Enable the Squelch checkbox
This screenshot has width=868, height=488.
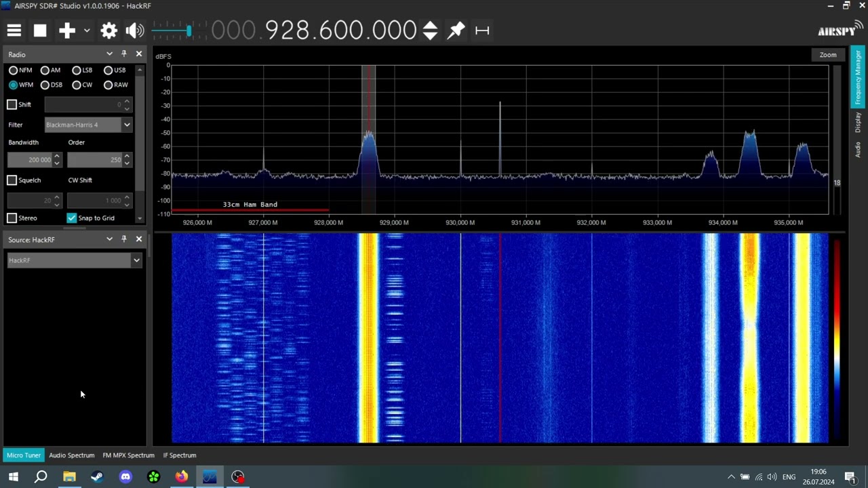(x=12, y=180)
